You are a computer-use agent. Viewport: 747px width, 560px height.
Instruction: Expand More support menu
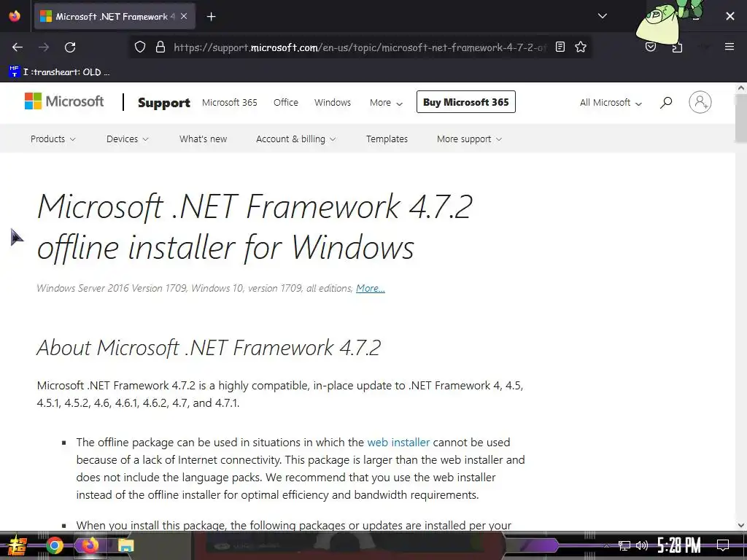469,139
